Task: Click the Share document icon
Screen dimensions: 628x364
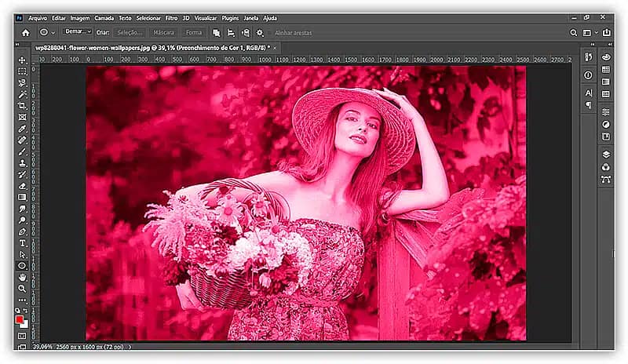Action: [x=606, y=33]
